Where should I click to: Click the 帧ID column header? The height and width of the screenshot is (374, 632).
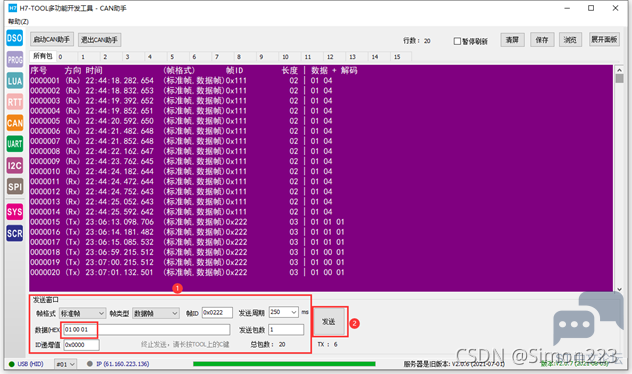point(235,71)
